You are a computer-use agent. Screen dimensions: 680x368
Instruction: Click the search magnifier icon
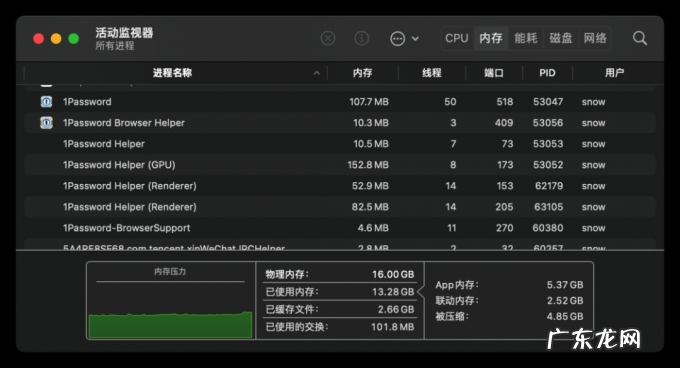coord(640,39)
